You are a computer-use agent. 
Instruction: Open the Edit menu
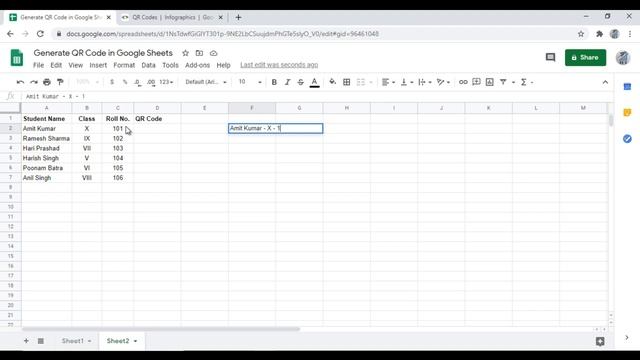56,65
